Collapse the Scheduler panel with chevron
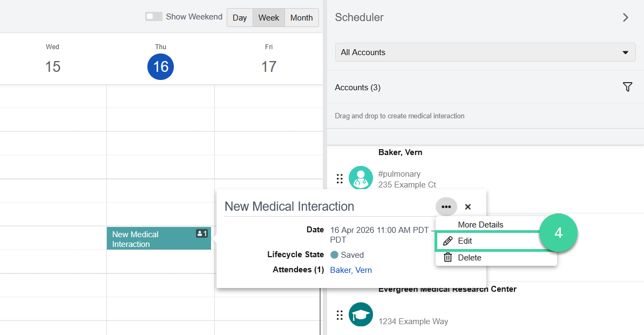 pos(626,17)
